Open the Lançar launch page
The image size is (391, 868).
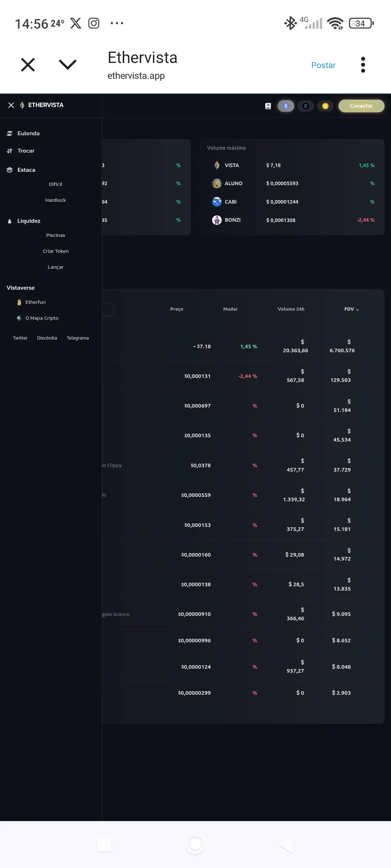(55, 267)
